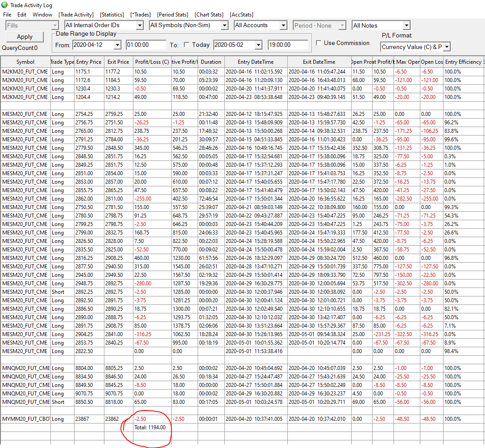Screen dimensions: 485x448
Task: Select the 460.00 profit/loss cell
Action: pyautogui.click(x=152, y=258)
